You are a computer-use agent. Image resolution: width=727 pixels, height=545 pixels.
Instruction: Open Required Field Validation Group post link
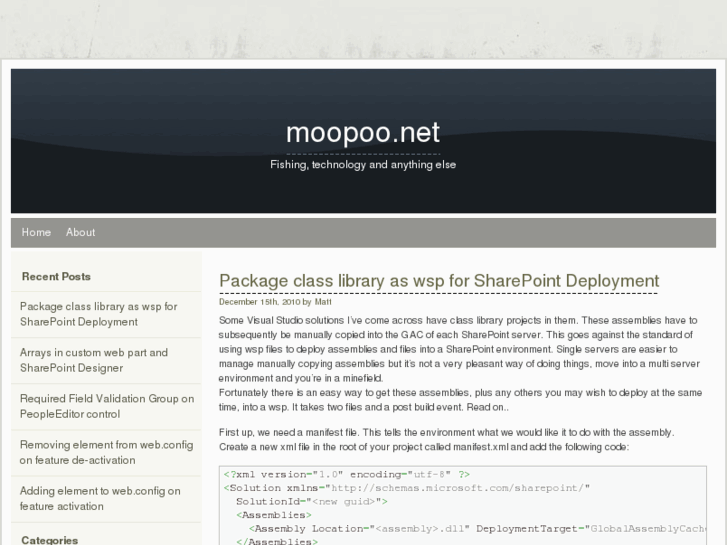(106, 406)
